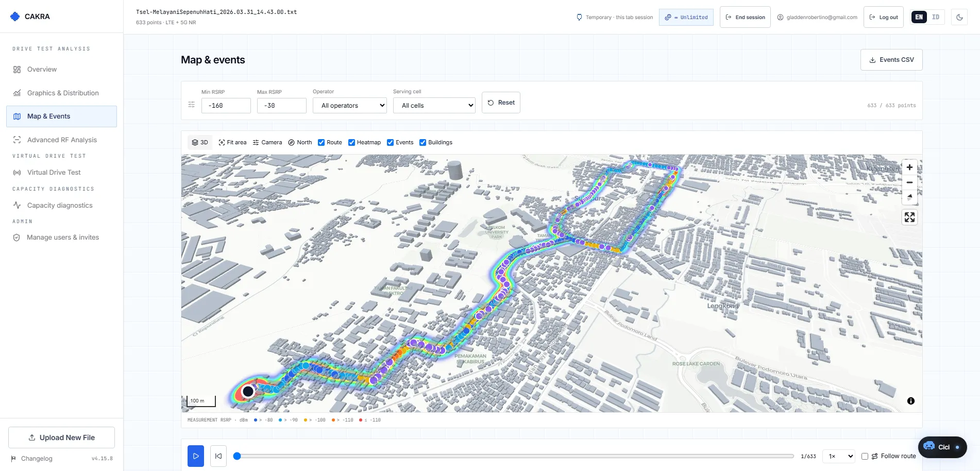Open Manage users & invites

[61, 238]
